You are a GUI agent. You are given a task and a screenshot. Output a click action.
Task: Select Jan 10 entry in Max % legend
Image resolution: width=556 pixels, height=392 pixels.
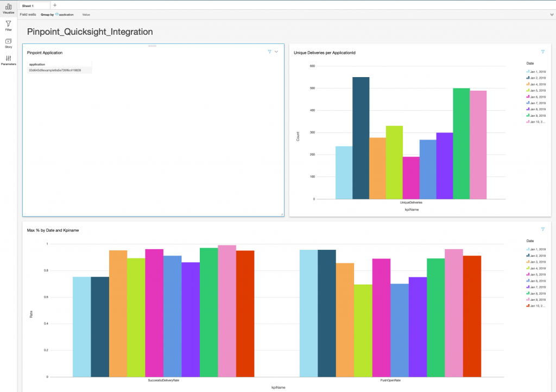[536, 306]
